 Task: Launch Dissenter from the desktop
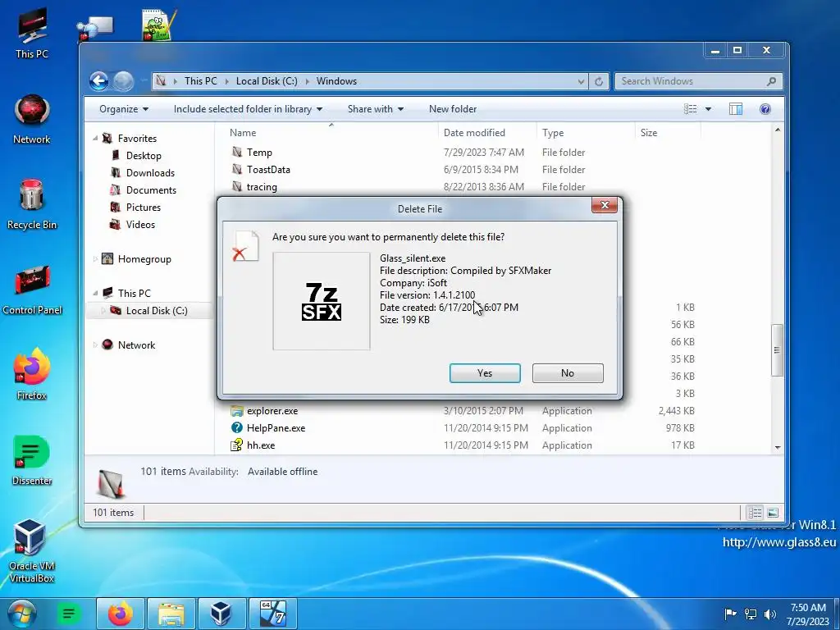click(32, 461)
